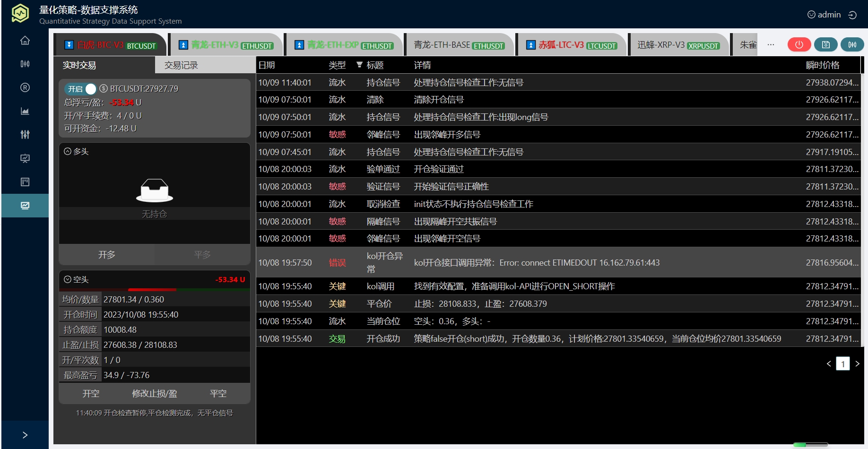Click the 标题 column header
The width and height of the screenshot is (868, 449).
pos(375,65)
